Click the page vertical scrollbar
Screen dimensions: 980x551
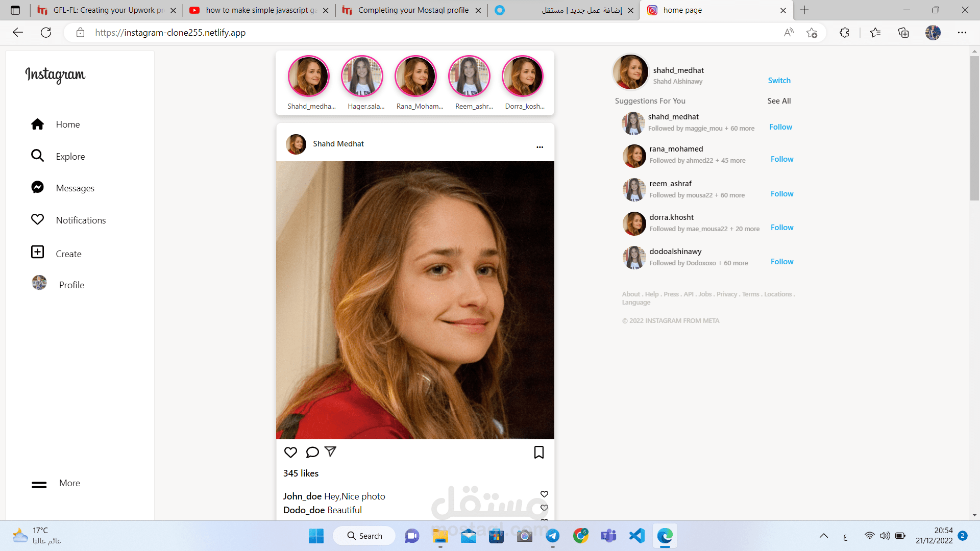[x=974, y=129]
